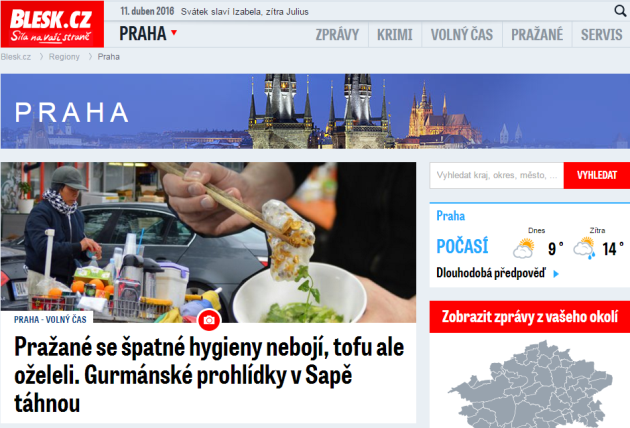The height and width of the screenshot is (428, 630).
Task: Click today's sunny cloud weather icon
Action: [524, 248]
